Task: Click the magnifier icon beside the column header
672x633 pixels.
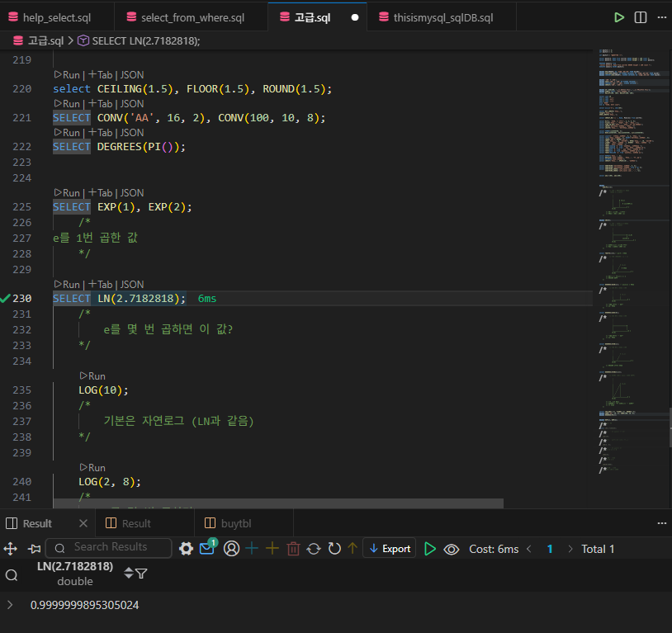Action: click(12, 574)
